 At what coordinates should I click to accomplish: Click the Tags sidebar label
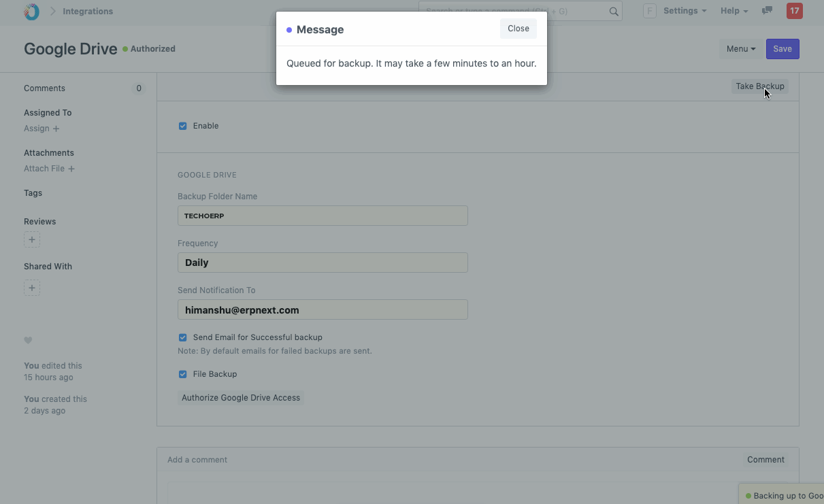coord(33,193)
